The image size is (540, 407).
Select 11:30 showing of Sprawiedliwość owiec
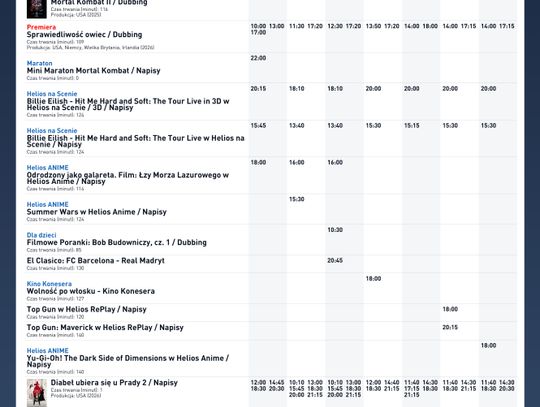[297, 26]
